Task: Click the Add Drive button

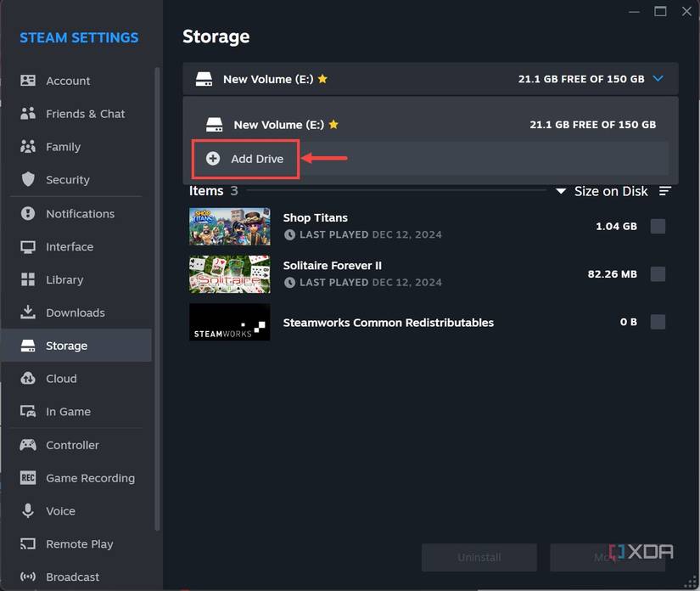Action: point(245,158)
